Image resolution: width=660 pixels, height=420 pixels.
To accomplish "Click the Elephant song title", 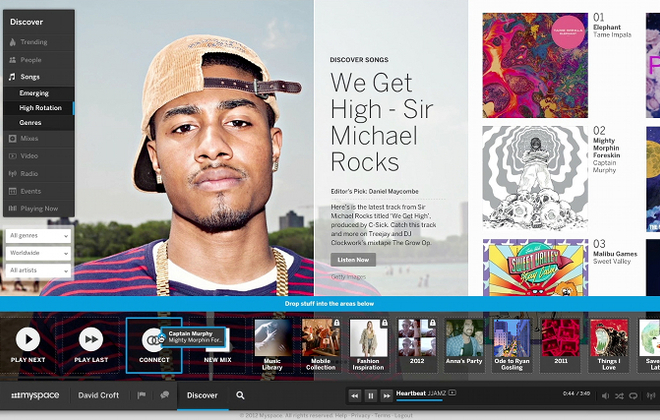I will (x=607, y=27).
